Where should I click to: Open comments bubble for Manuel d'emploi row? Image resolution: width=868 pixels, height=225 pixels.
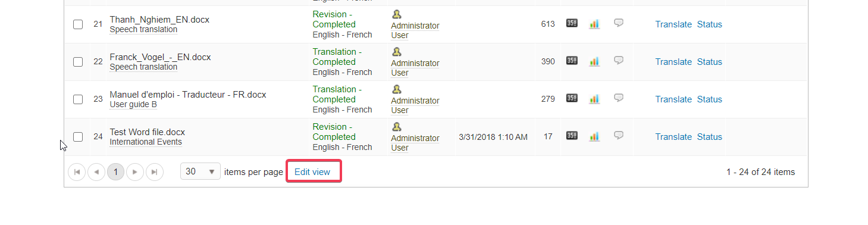(x=619, y=98)
